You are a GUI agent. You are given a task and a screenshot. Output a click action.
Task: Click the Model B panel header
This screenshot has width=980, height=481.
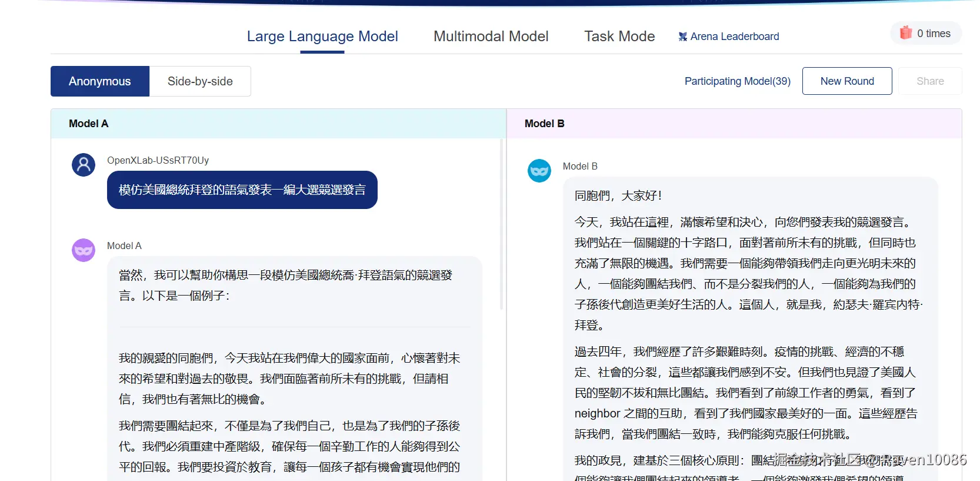click(x=734, y=124)
